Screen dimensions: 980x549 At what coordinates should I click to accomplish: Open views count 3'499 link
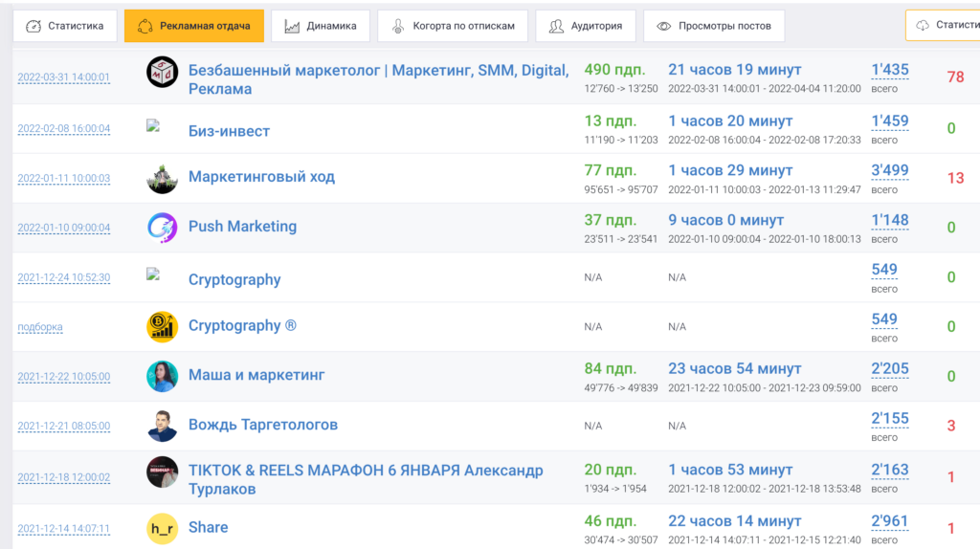click(x=889, y=170)
